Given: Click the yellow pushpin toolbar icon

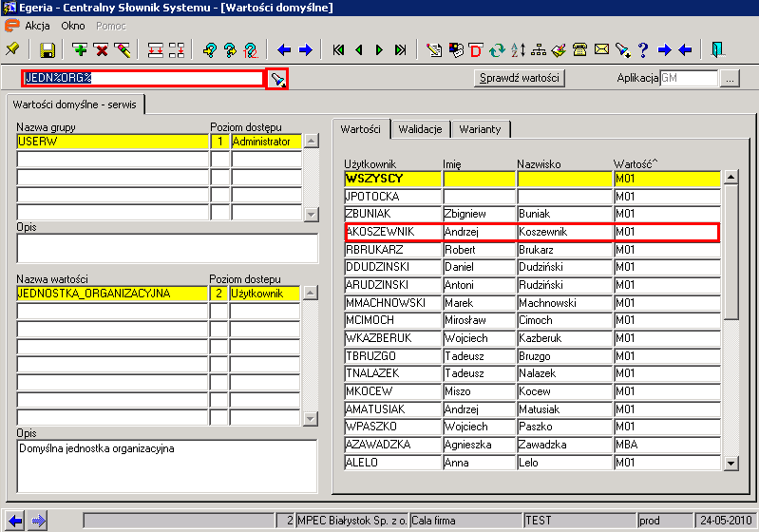Looking at the screenshot, I should coord(12,49).
